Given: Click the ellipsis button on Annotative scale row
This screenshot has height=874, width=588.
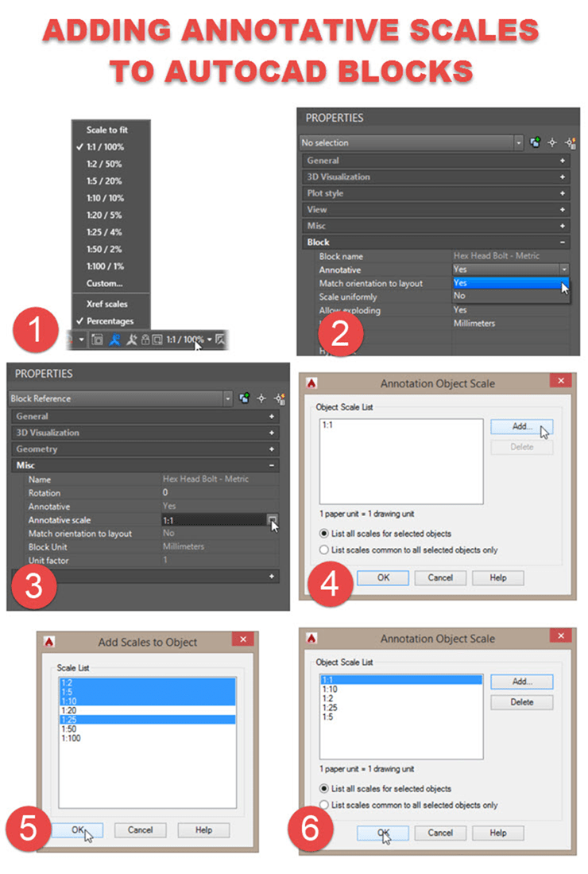Looking at the screenshot, I should [273, 520].
